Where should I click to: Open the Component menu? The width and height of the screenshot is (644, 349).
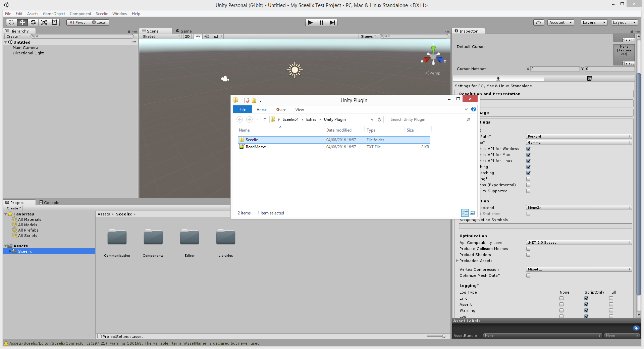click(x=80, y=14)
